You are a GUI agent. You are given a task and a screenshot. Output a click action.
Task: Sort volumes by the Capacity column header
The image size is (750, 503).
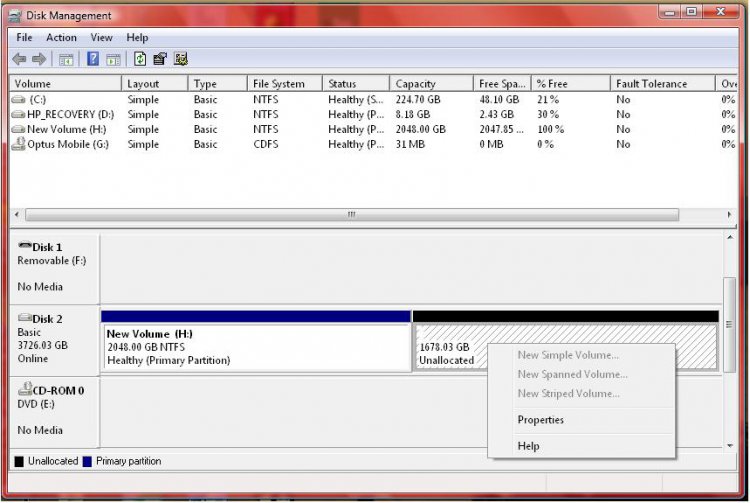point(415,84)
